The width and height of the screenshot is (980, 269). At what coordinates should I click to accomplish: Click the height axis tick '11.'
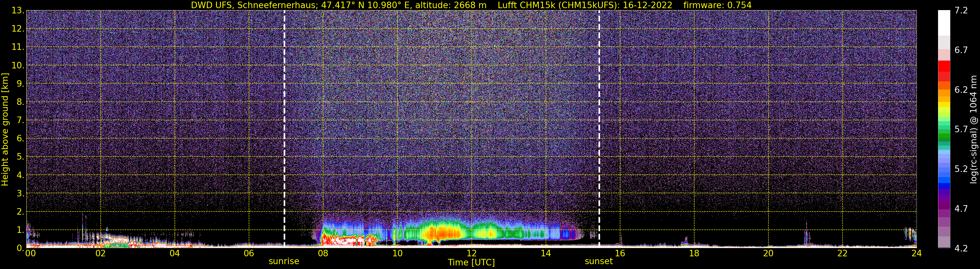click(x=18, y=47)
